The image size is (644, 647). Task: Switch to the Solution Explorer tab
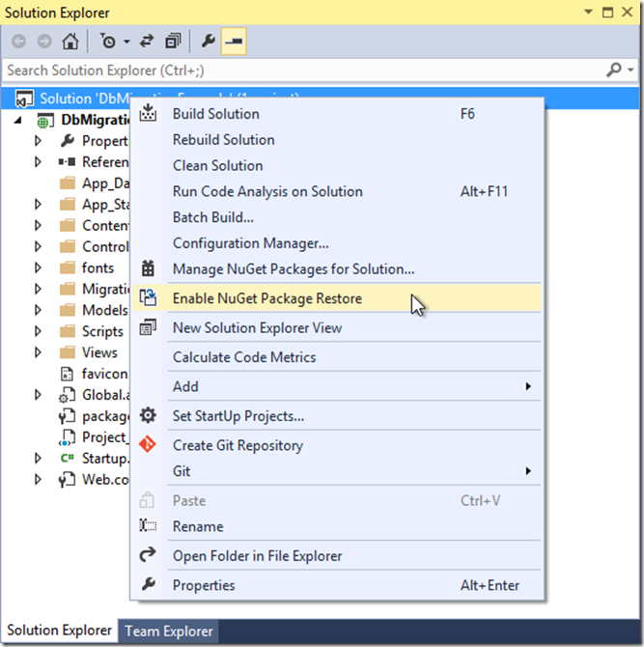click(x=59, y=631)
